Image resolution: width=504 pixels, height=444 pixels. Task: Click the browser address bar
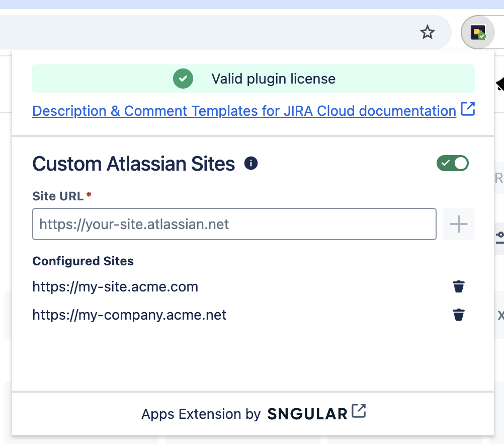click(x=201, y=33)
